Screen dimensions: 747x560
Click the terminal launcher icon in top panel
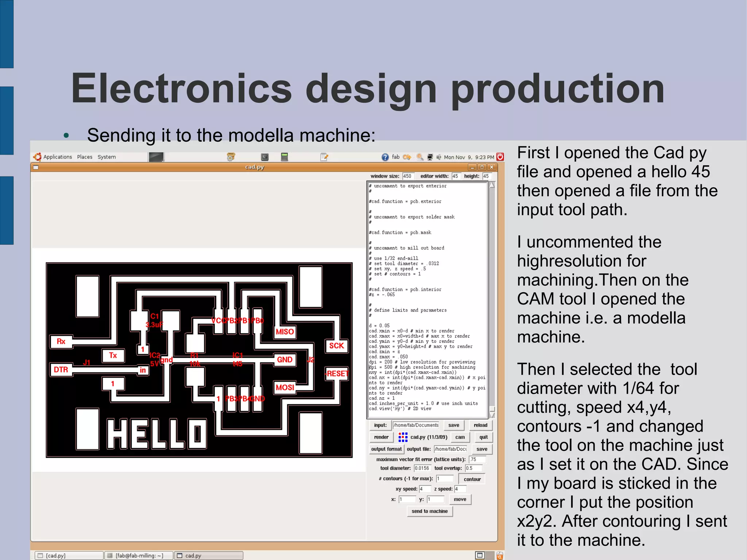265,157
